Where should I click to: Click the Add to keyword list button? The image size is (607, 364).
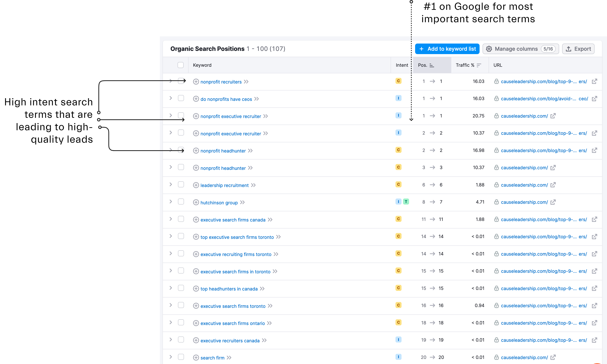point(447,49)
